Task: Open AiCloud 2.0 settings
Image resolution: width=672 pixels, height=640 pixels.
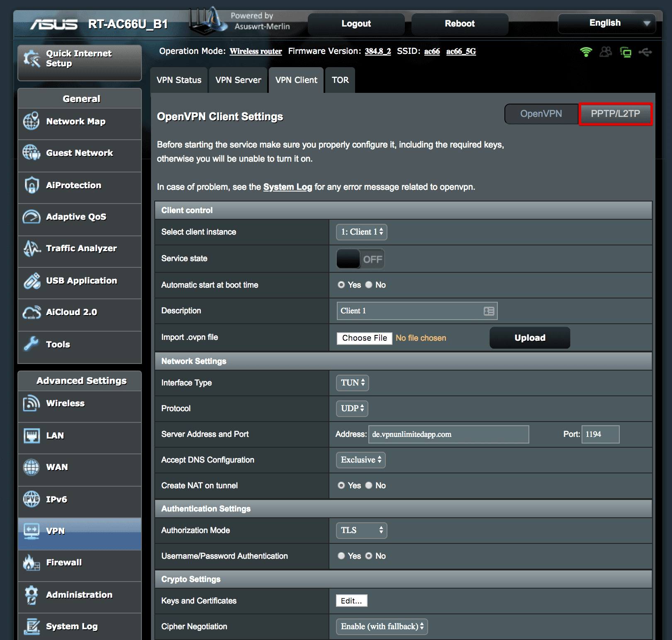Action: click(72, 312)
